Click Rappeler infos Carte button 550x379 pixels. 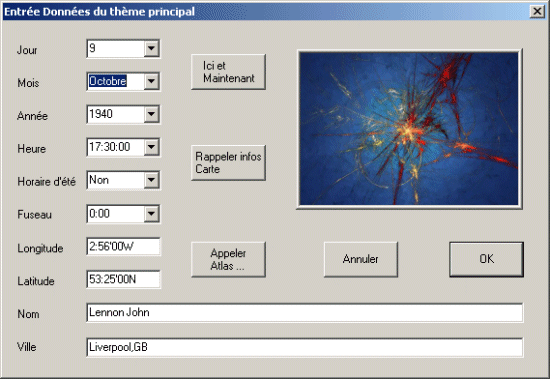[228, 163]
